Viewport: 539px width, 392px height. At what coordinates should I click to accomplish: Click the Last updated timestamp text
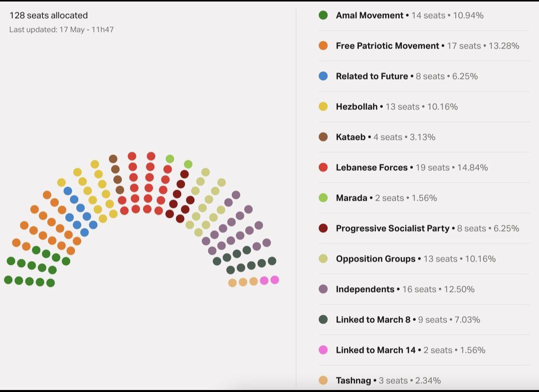point(61,29)
